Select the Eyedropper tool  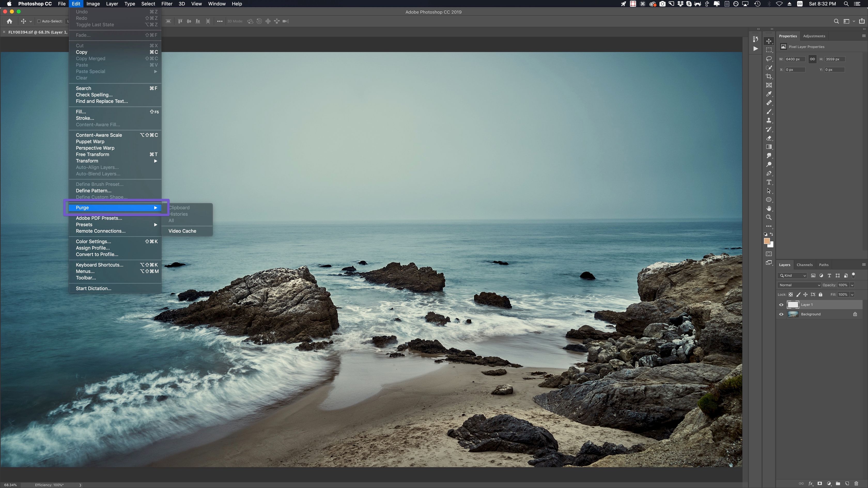coord(769,94)
